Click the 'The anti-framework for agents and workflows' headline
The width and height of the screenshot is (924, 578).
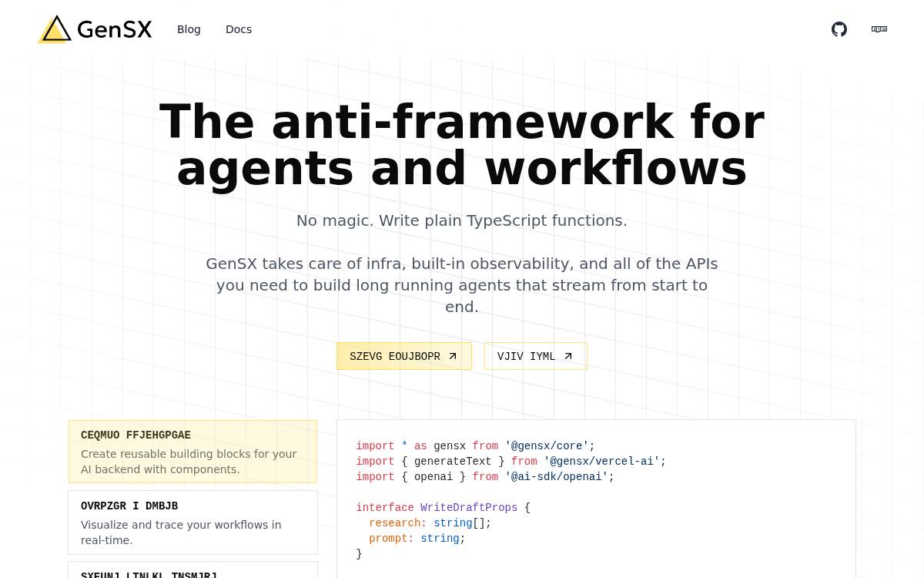coord(462,145)
